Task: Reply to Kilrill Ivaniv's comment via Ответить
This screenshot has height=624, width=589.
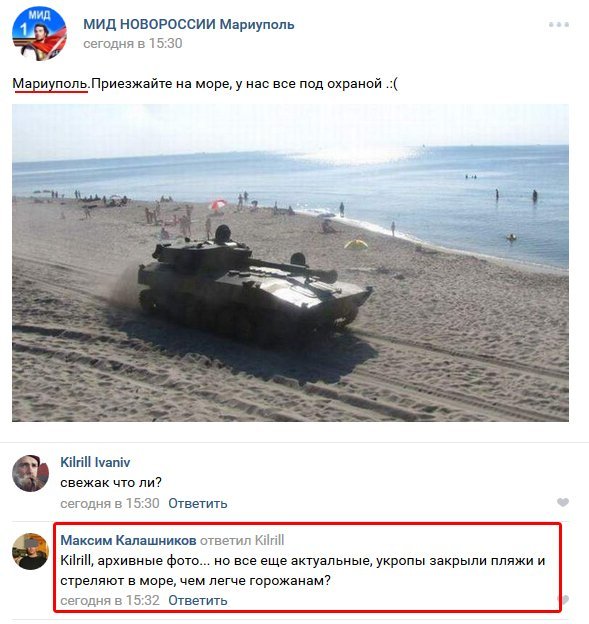Action: 197,503
